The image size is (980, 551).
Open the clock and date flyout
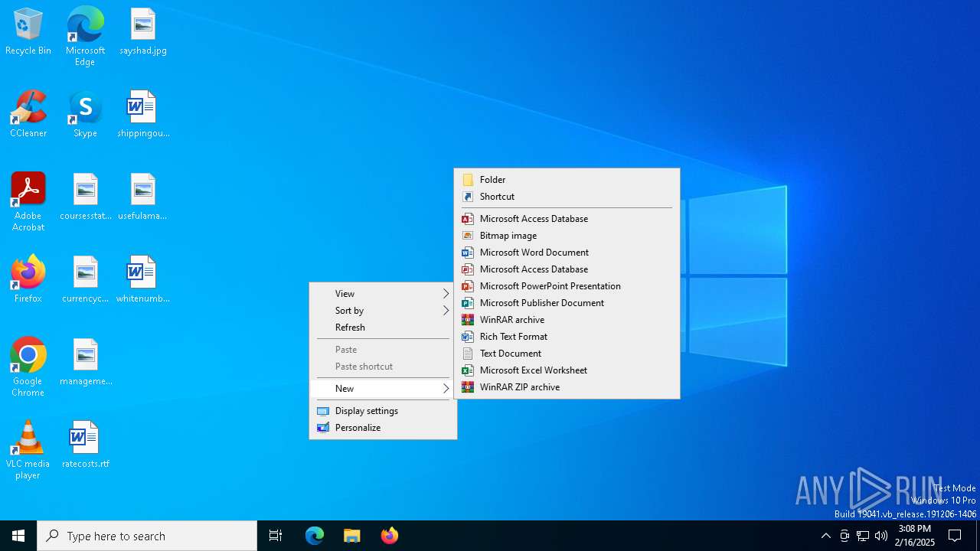[915, 536]
